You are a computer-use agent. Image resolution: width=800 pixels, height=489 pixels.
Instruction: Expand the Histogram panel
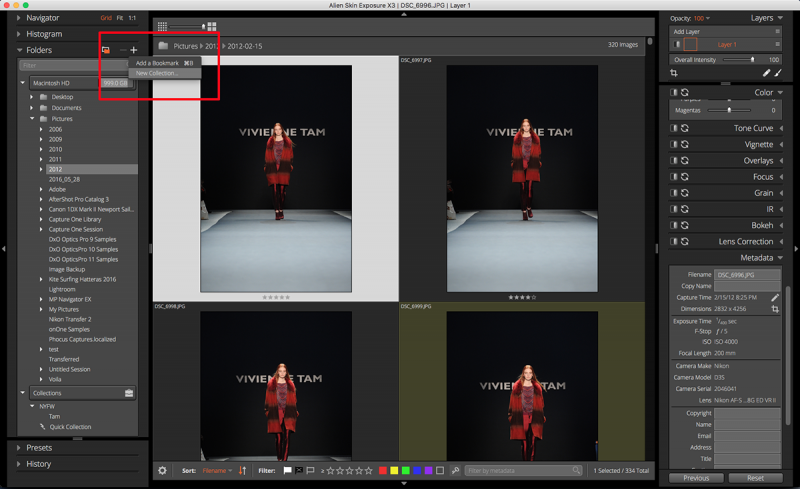point(19,34)
